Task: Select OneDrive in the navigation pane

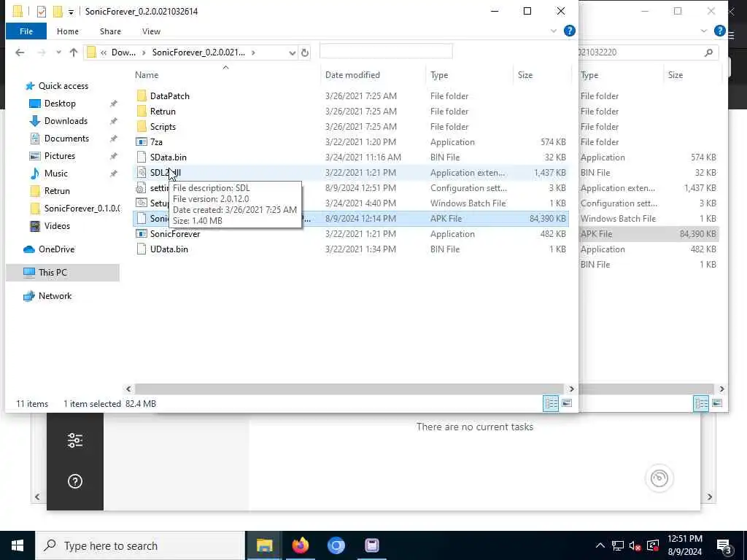Action: click(x=56, y=249)
